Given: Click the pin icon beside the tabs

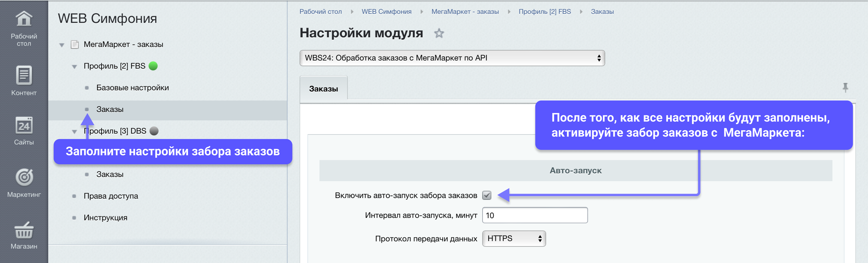Looking at the screenshot, I should (x=845, y=88).
